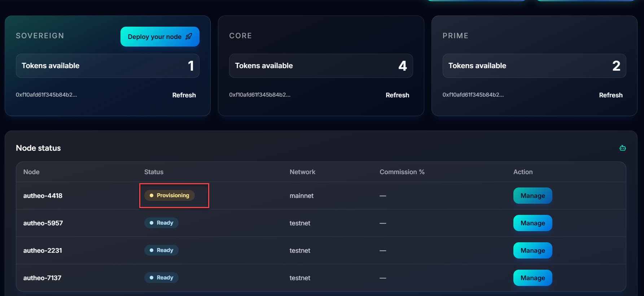This screenshot has height=296, width=644.
Task: Click the Node column header
Action: pyautogui.click(x=31, y=172)
